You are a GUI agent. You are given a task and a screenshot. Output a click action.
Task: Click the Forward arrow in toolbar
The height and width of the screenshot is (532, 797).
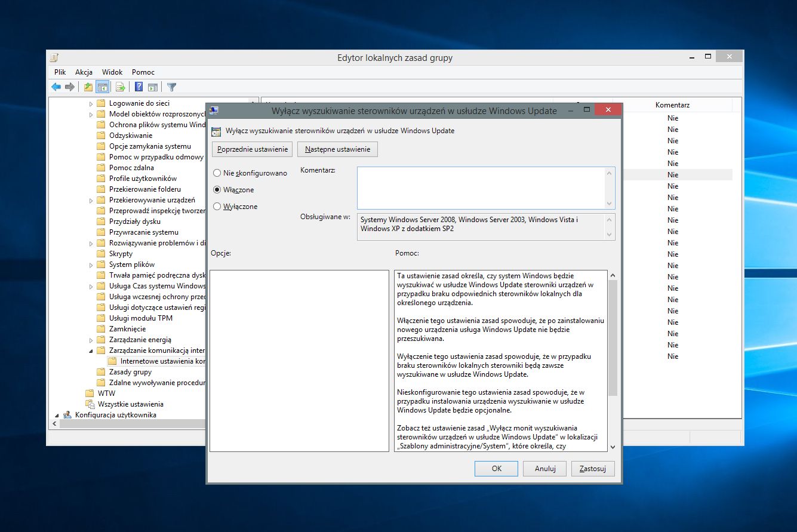click(70, 87)
